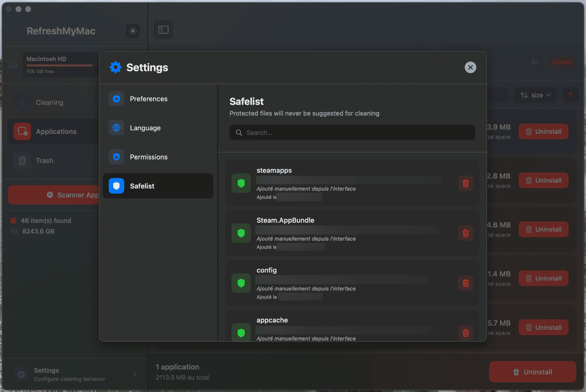Click the Macintosh HD storage bar
The height and width of the screenshot is (392, 586).
59,66
